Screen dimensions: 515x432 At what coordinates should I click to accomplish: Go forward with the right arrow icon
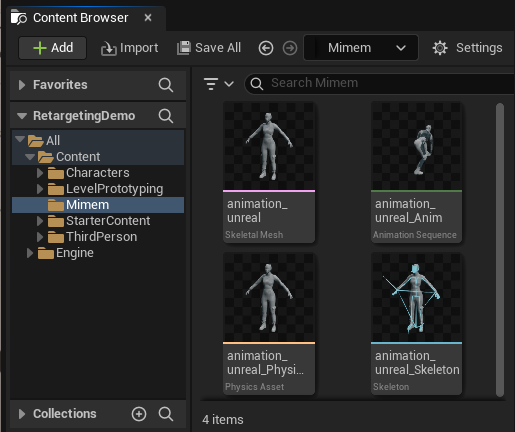point(290,48)
